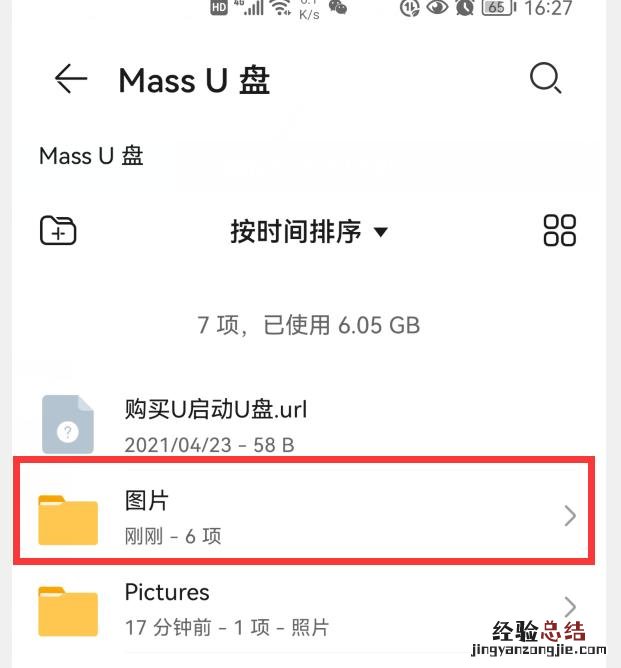Tap the Pictures folder icon
621x668 pixels.
[68, 611]
